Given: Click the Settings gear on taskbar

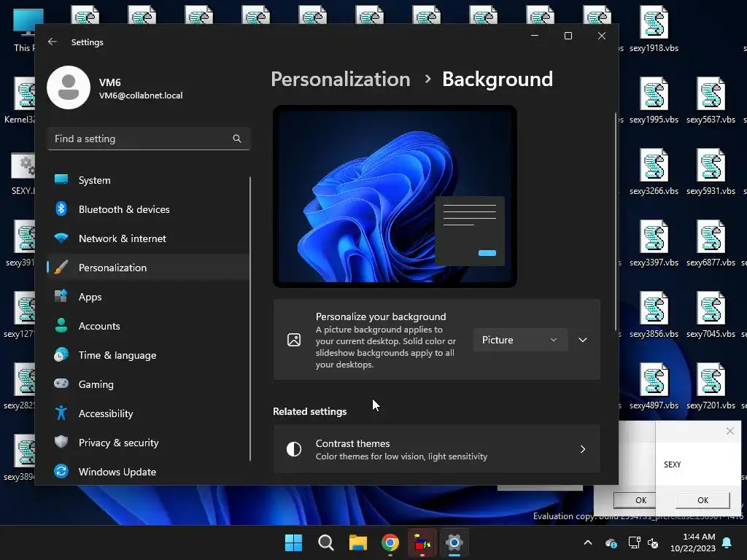Looking at the screenshot, I should coord(454,542).
